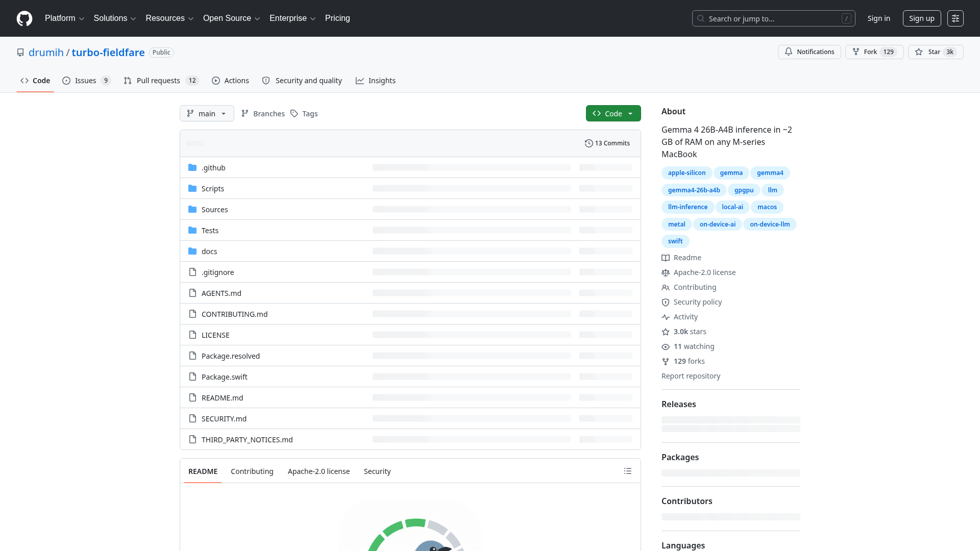
Task: Open Security and quality tab
Action: point(302,81)
